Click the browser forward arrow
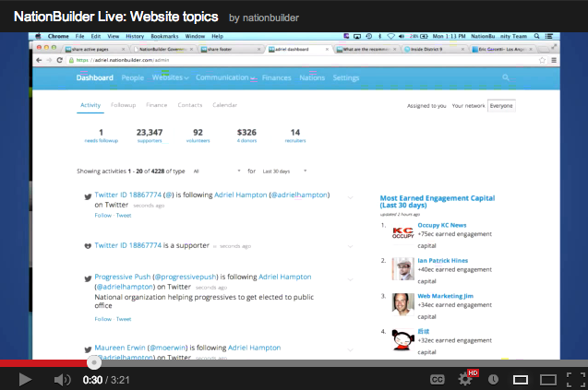 point(49,60)
